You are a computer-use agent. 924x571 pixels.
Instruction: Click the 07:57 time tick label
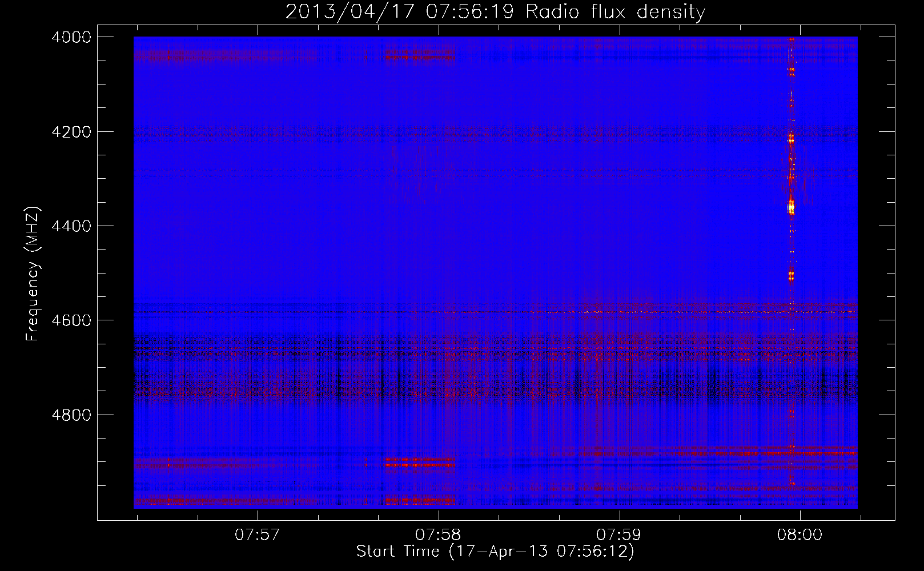[258, 535]
